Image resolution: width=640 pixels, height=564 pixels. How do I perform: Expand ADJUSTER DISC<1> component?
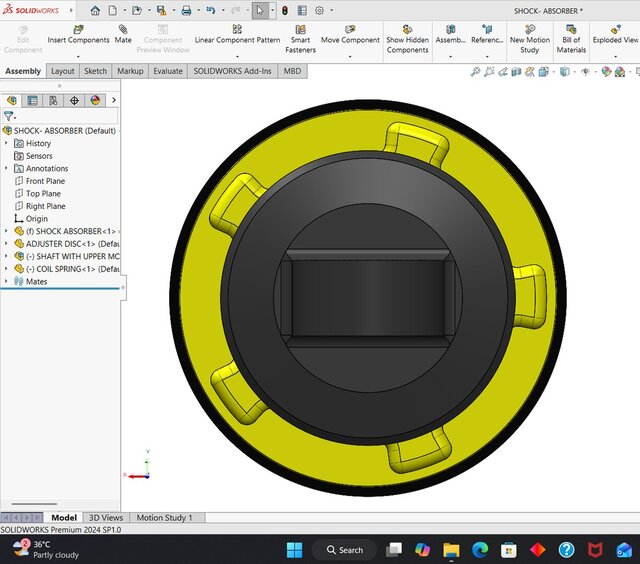click(x=6, y=244)
